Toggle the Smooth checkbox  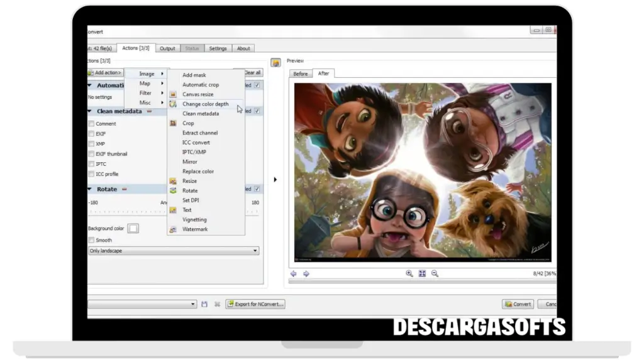(92, 240)
